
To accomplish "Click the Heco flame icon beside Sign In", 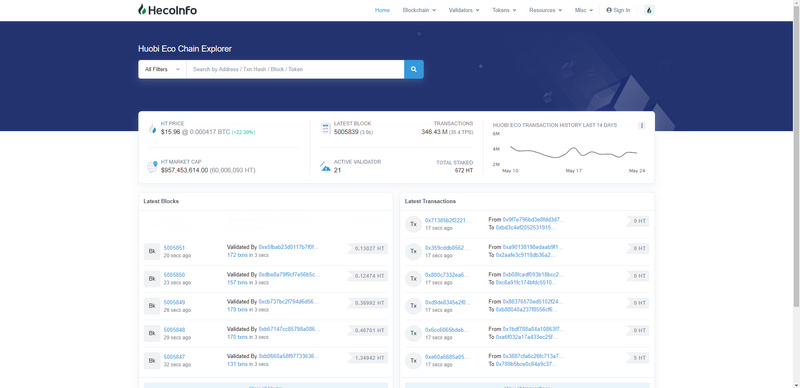I will (649, 10).
